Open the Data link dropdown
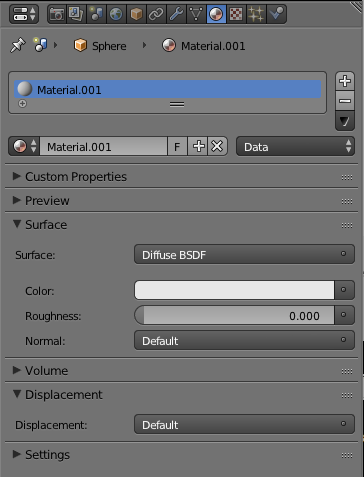This screenshot has height=477, width=364. [x=295, y=146]
